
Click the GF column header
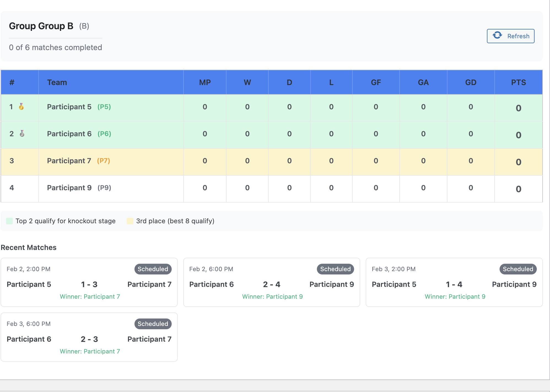tap(376, 82)
